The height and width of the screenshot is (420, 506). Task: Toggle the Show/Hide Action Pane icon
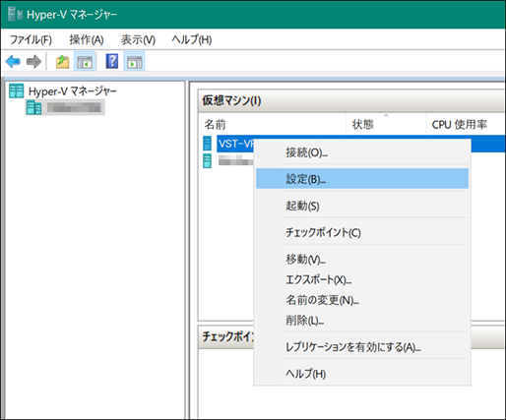pos(134,62)
